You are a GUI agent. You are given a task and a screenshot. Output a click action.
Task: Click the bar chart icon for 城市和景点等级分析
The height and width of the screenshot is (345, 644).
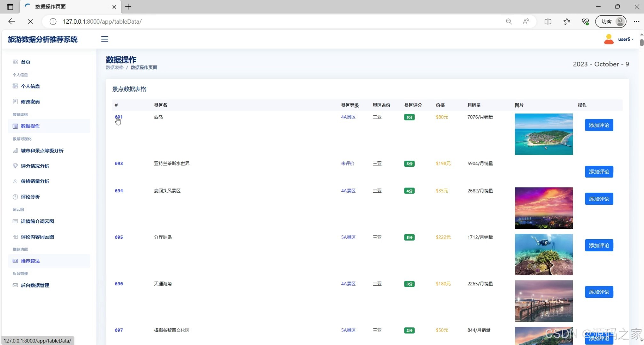(15, 150)
